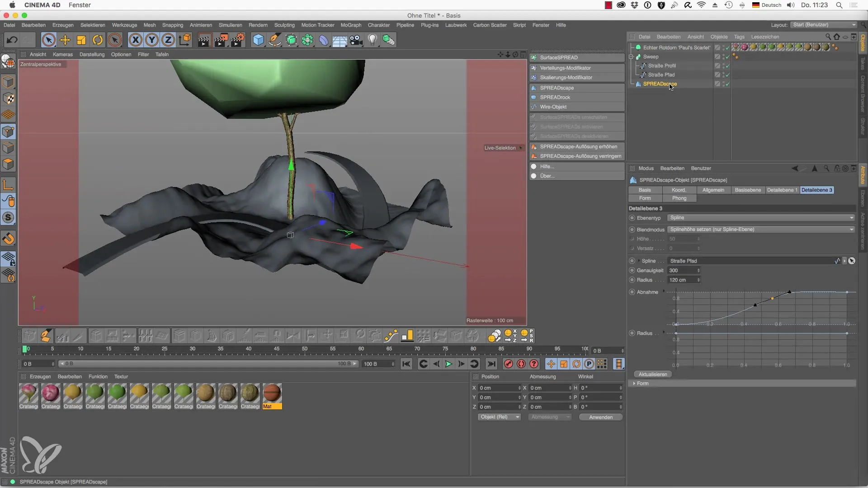This screenshot has height=488, width=868.
Task: Toggle Ebenentyp animation radio dot
Action: 632,218
